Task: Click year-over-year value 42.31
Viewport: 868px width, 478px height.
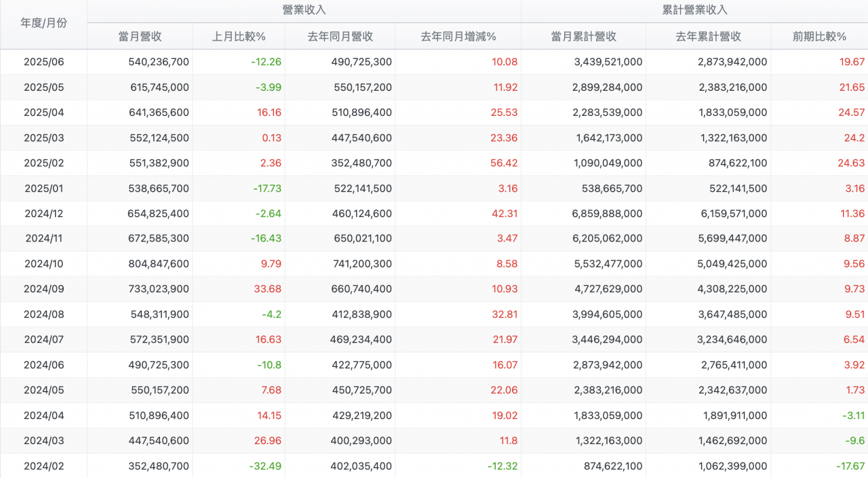Action: pyautogui.click(x=505, y=214)
